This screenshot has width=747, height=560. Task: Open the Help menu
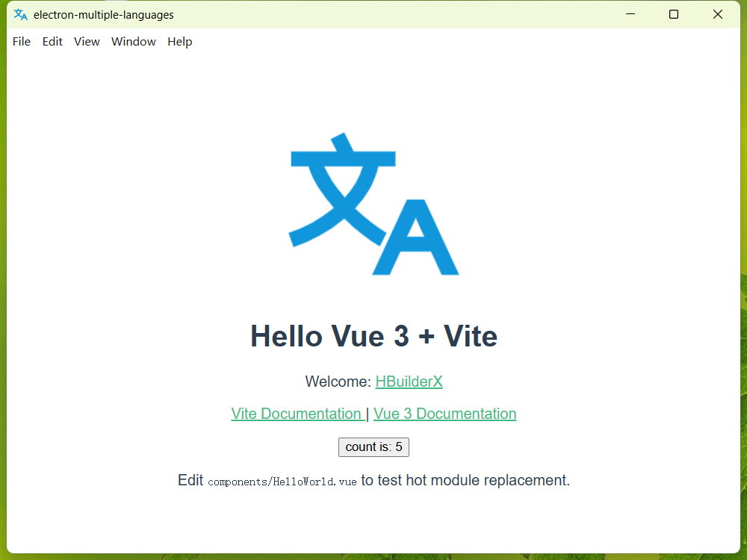pos(179,42)
